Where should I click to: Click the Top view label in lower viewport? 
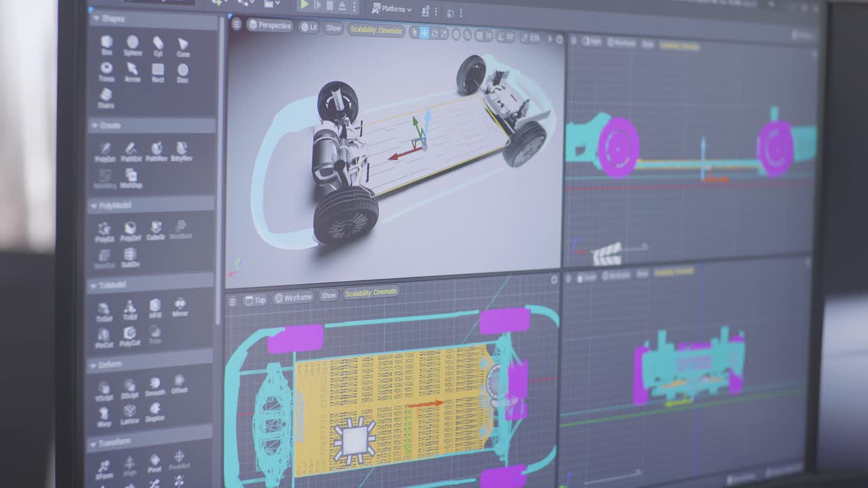pyautogui.click(x=256, y=298)
